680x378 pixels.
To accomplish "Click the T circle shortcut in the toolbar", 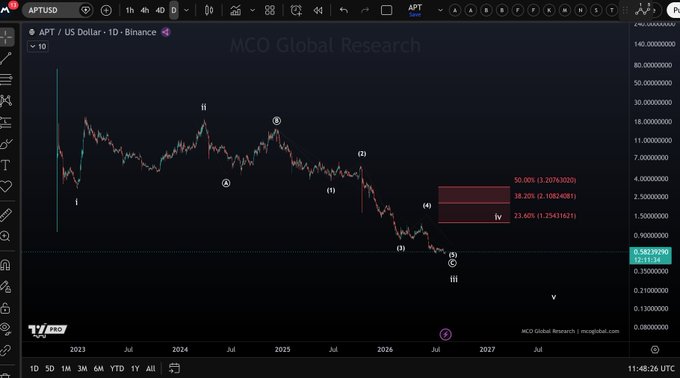I will click(611, 10).
